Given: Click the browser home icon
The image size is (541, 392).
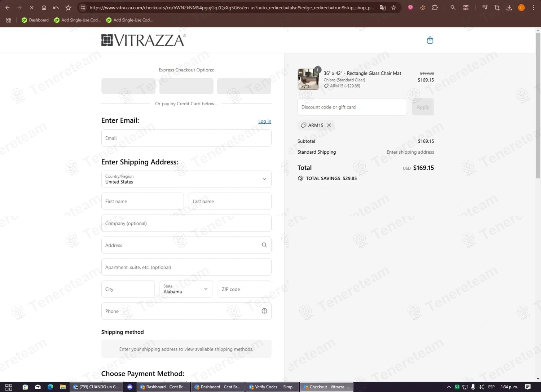Looking at the screenshot, I should (44, 8).
